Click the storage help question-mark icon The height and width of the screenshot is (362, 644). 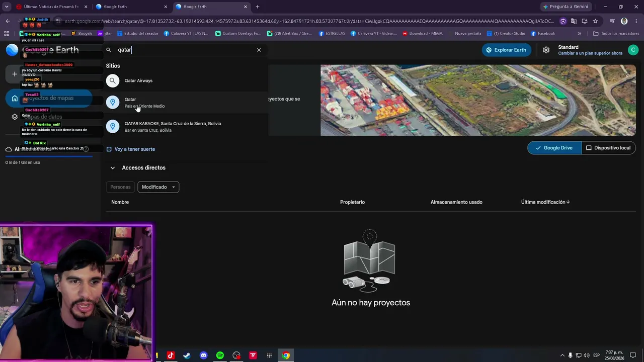coord(86,149)
